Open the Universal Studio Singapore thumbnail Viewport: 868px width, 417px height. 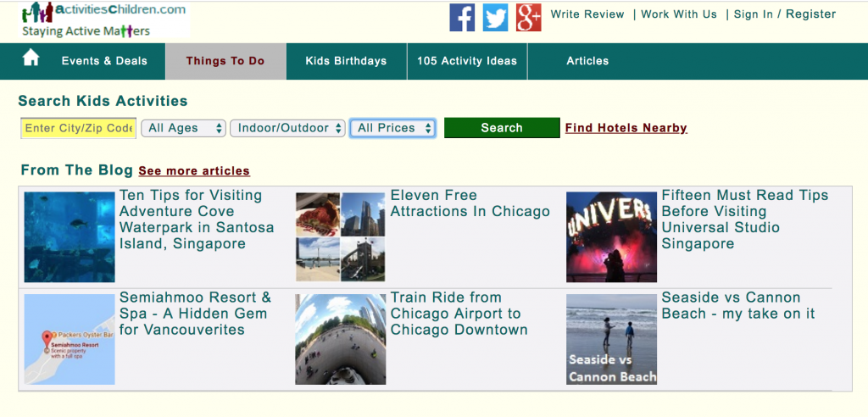[x=612, y=237]
